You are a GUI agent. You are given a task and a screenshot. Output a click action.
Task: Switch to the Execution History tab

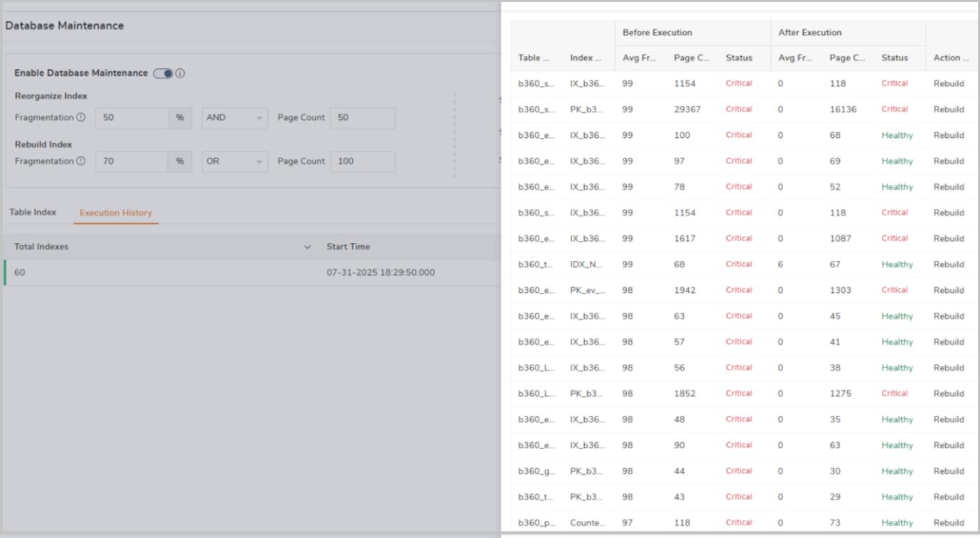point(115,211)
